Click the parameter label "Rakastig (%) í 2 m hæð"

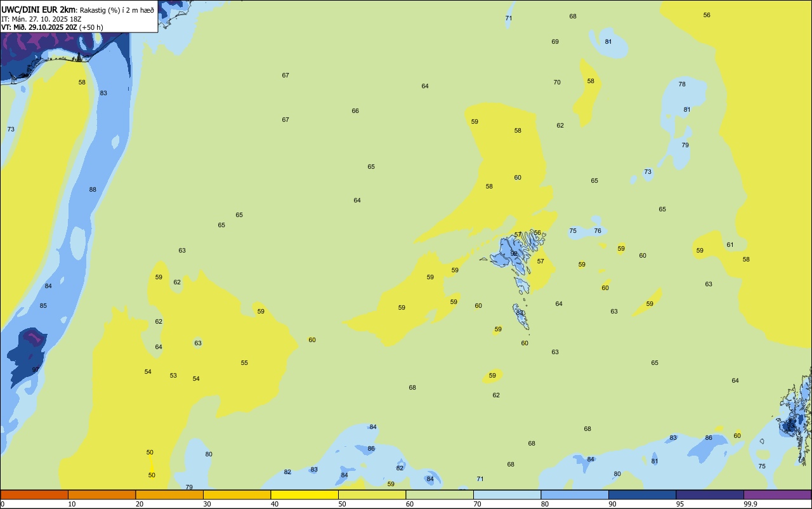click(x=117, y=10)
